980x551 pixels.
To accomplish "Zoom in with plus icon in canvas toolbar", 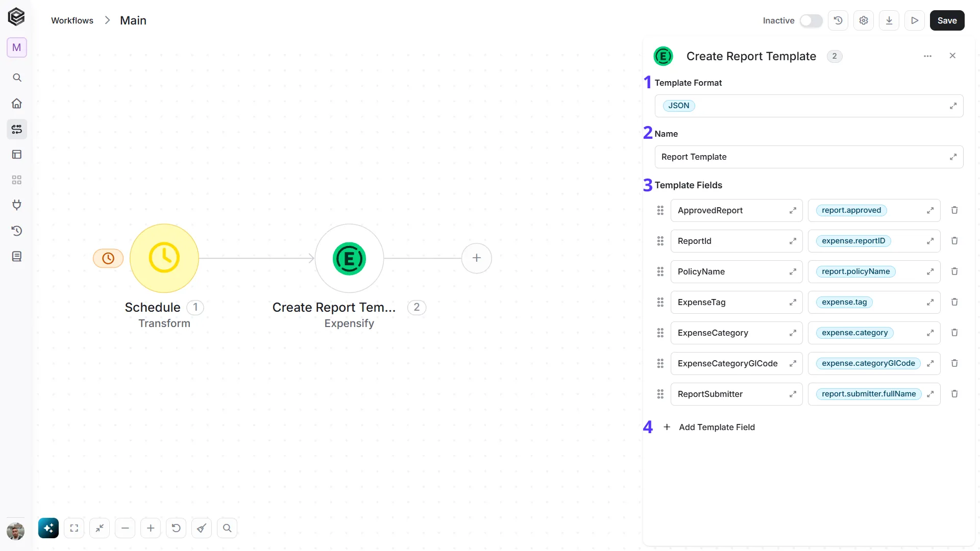I will click(x=151, y=528).
